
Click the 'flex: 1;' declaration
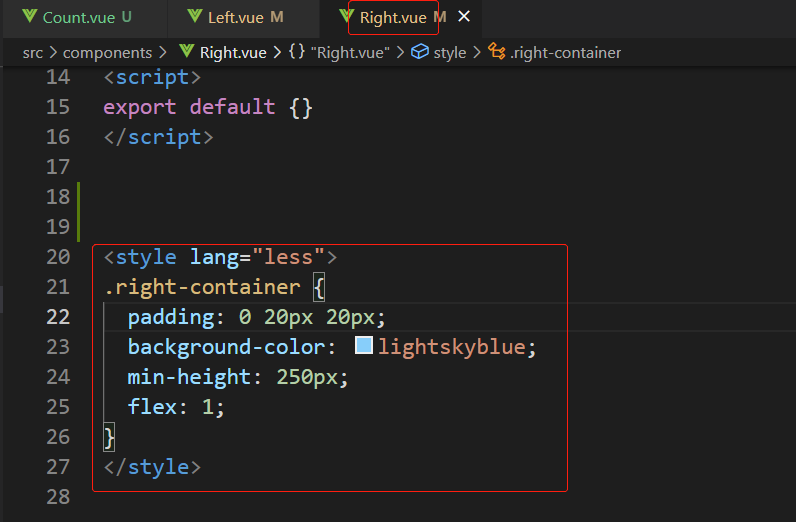176,407
